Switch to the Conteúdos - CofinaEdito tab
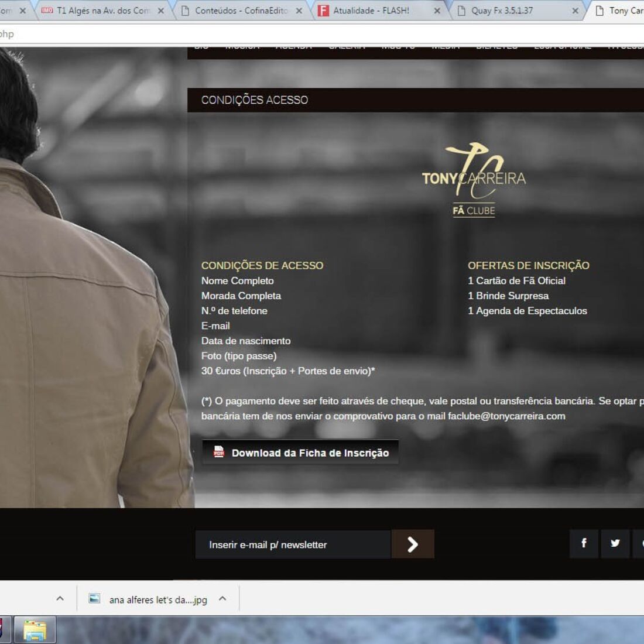Screen dimensions: 644x644 click(x=240, y=11)
